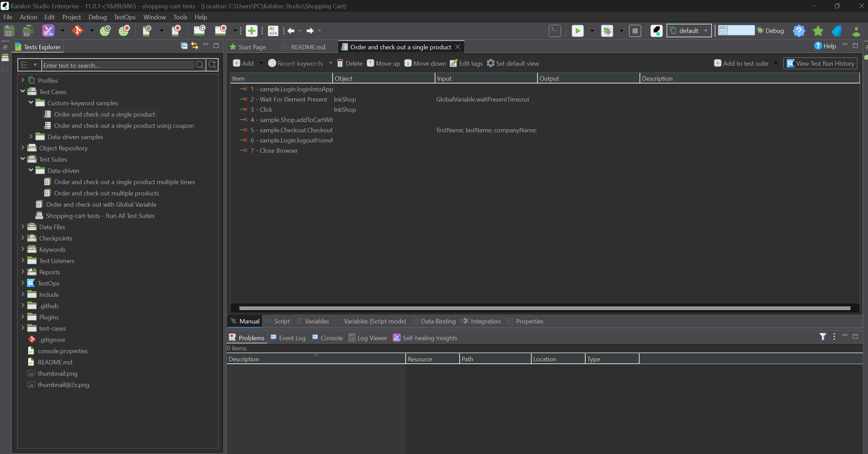Open dropdown arrow next to Run button
This screenshot has width=868, height=454.
[592, 31]
